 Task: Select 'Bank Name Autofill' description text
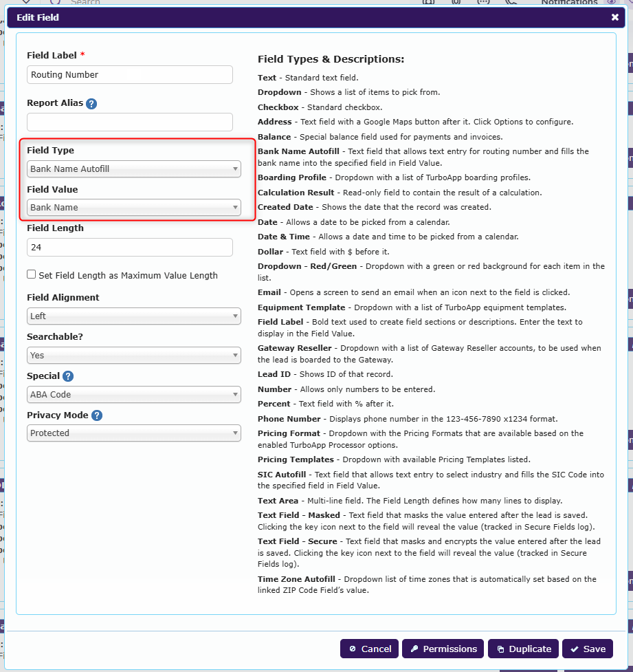(x=423, y=158)
